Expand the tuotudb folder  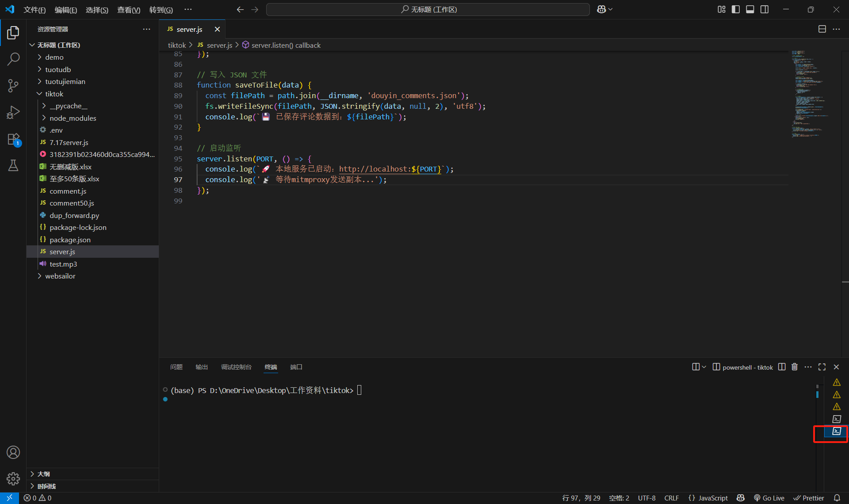click(x=93, y=69)
